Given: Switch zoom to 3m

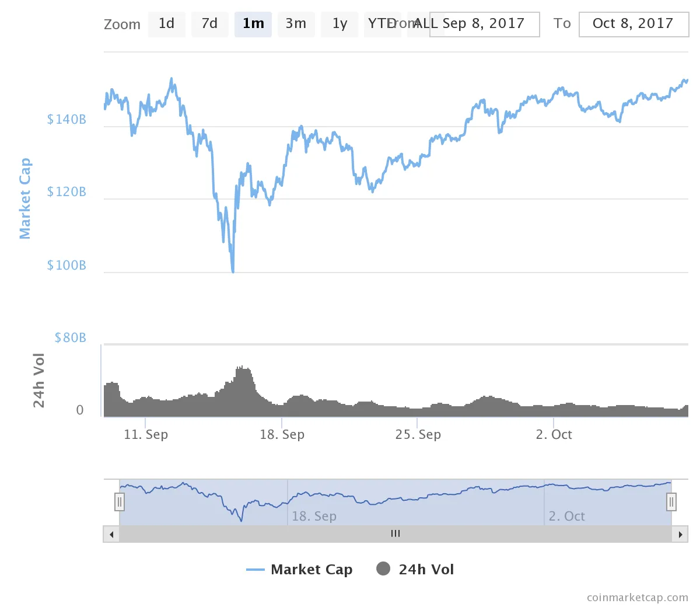Looking at the screenshot, I should click(x=296, y=24).
